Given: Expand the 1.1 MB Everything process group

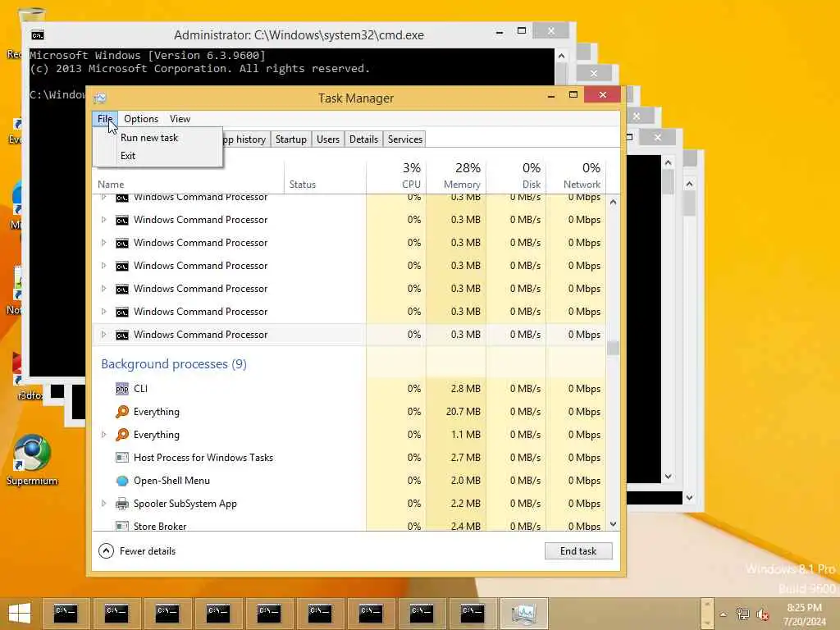Looking at the screenshot, I should coord(104,435).
